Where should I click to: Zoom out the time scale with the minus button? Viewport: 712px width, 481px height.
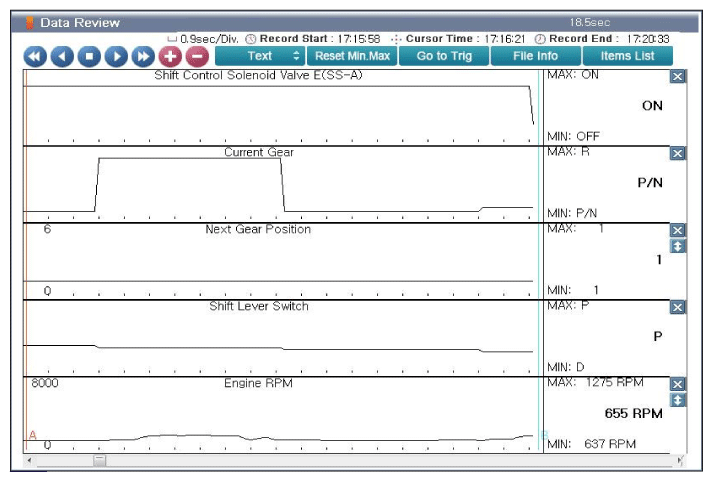click(198, 57)
